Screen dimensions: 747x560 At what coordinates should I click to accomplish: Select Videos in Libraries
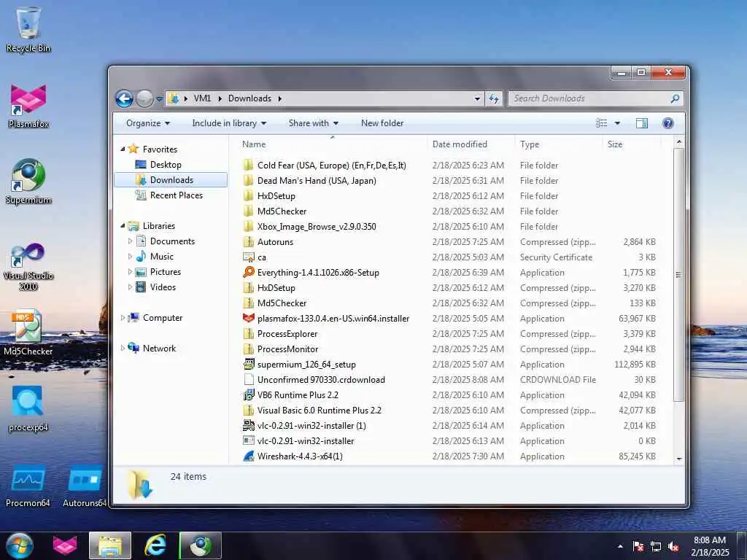163,287
